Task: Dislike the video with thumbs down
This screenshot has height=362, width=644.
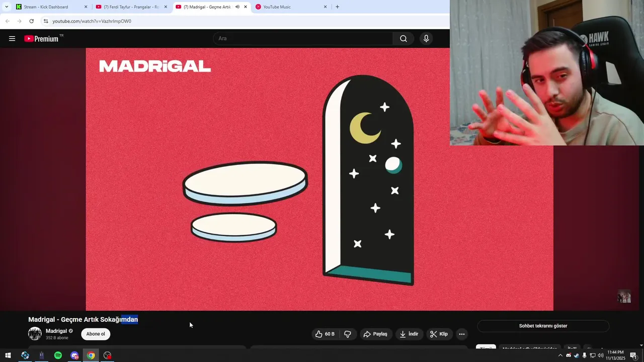Action: pyautogui.click(x=348, y=334)
